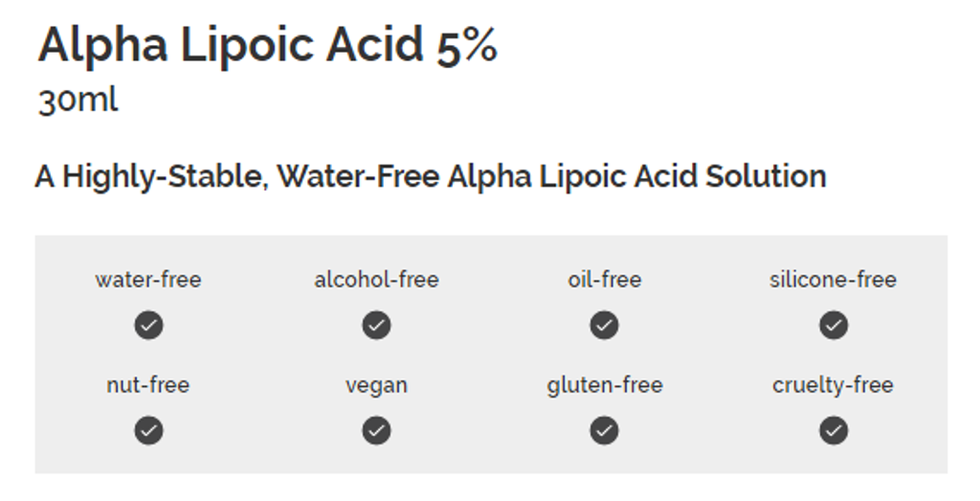Viewport: 980px width, 501px height.
Task: Click the checkmark icon under oil-free
Action: pos(605,326)
